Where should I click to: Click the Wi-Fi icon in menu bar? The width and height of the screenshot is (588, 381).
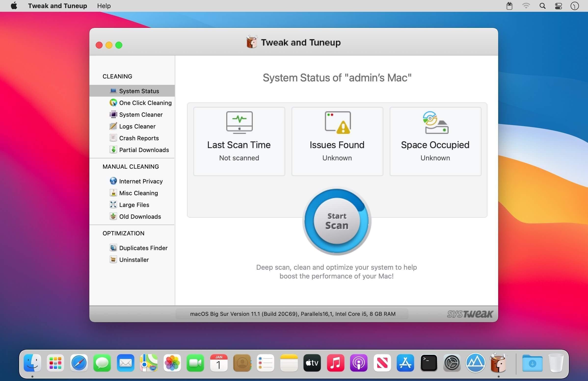pyautogui.click(x=526, y=6)
